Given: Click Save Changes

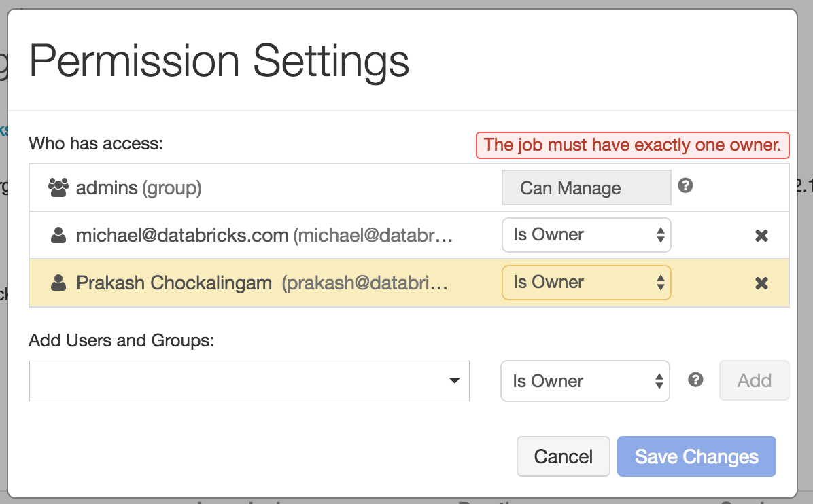Looking at the screenshot, I should pos(696,456).
